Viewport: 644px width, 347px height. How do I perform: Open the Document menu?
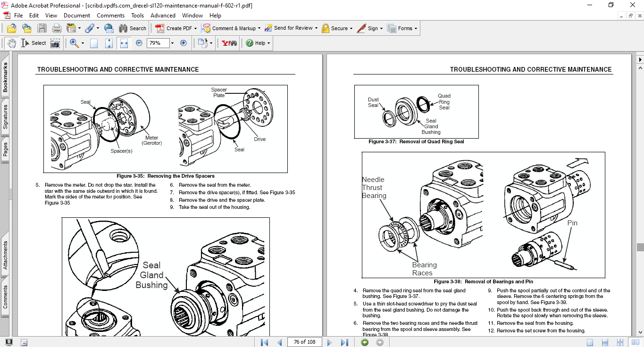point(76,16)
